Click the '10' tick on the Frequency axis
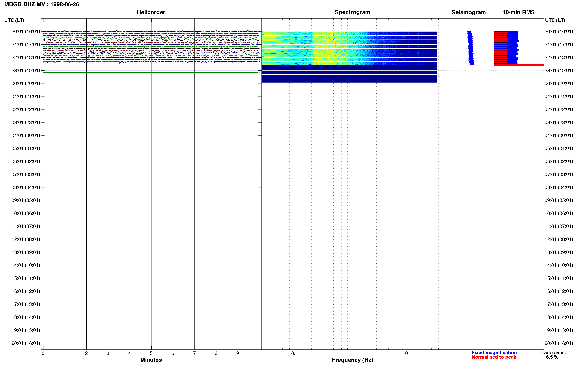The height and width of the screenshot is (368, 588). click(x=405, y=353)
